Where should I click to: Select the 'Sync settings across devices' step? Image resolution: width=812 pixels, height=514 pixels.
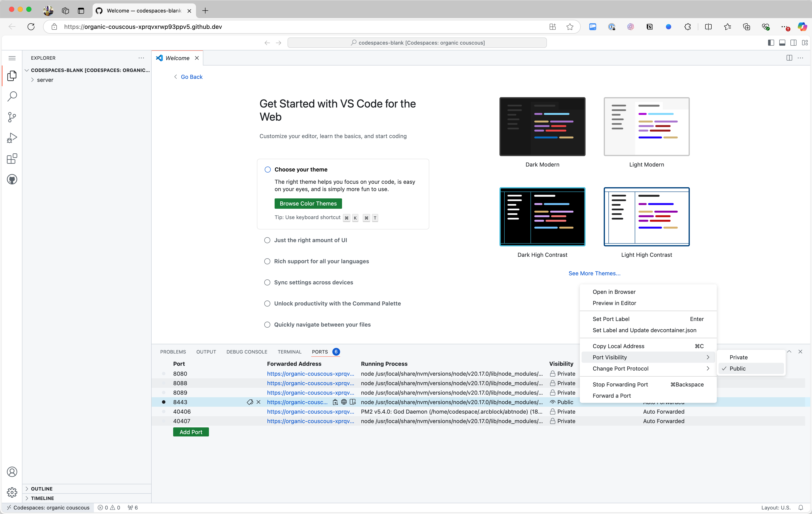[313, 282]
